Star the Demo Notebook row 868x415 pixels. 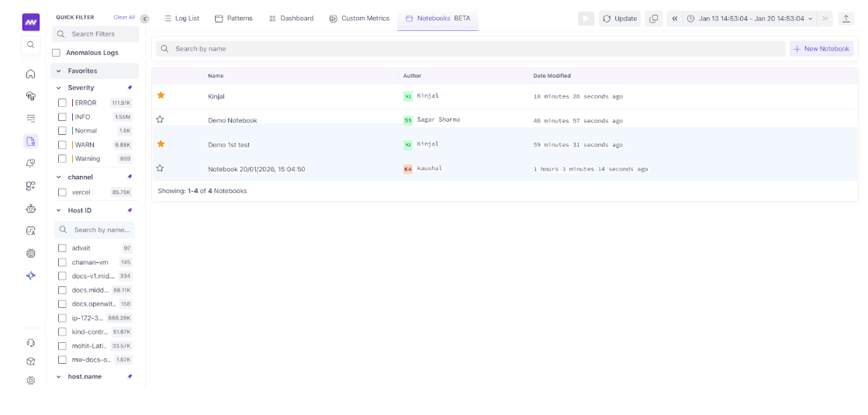161,119
